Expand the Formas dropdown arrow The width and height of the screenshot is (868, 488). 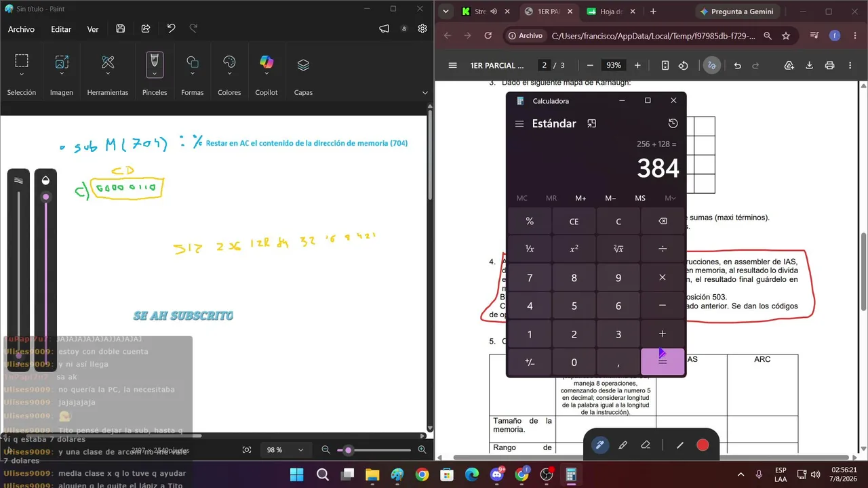point(193,75)
